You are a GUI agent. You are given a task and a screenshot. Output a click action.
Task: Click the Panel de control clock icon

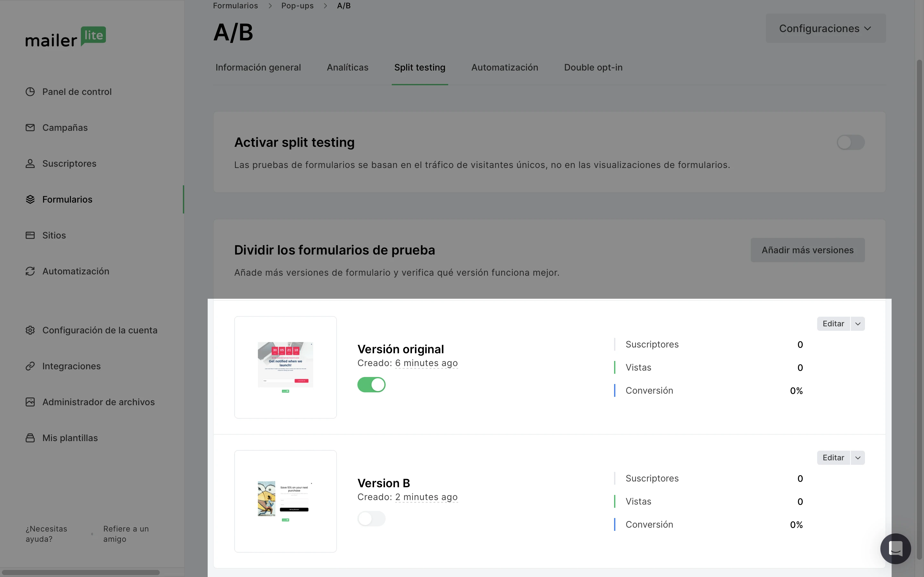pyautogui.click(x=30, y=92)
